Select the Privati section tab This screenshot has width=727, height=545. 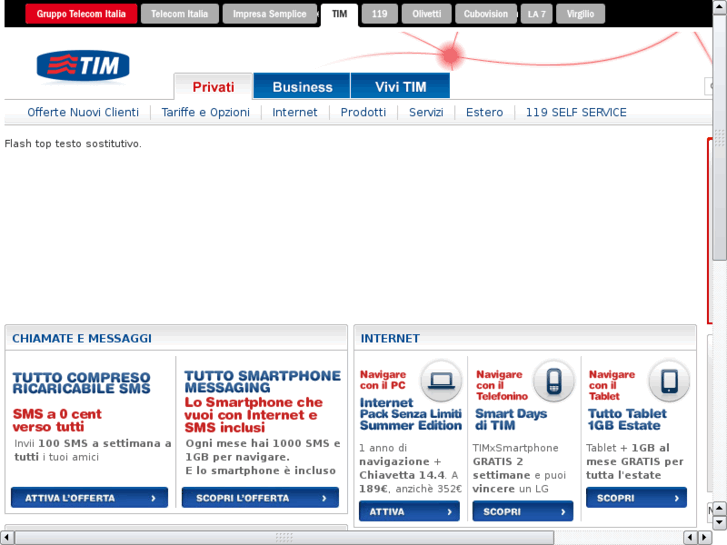[x=213, y=87]
